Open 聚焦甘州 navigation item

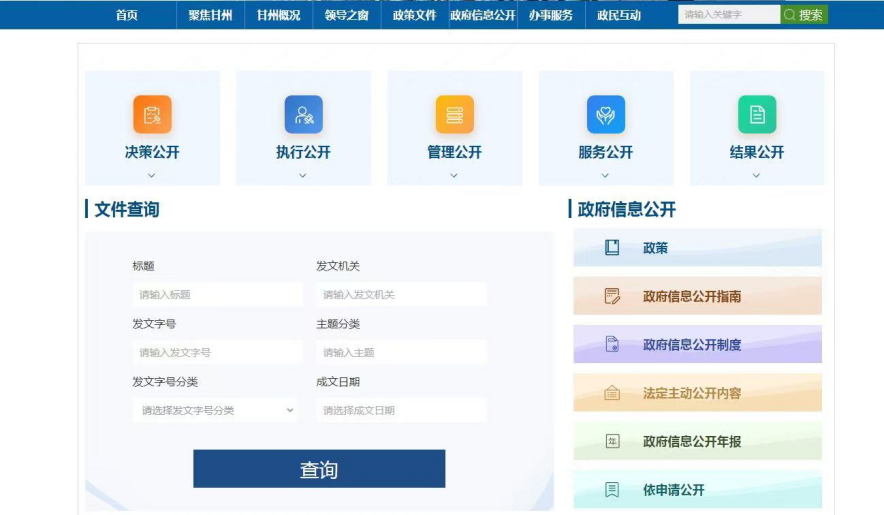pos(210,15)
